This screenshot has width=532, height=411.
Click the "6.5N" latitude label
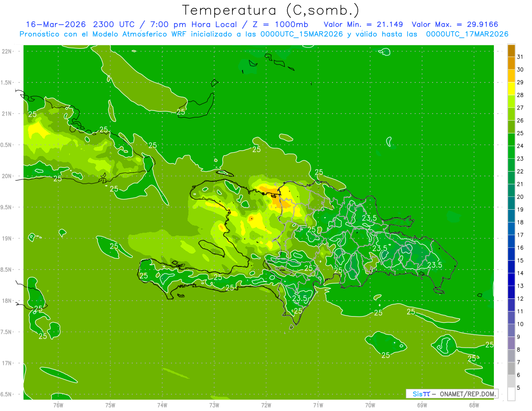click(7, 394)
